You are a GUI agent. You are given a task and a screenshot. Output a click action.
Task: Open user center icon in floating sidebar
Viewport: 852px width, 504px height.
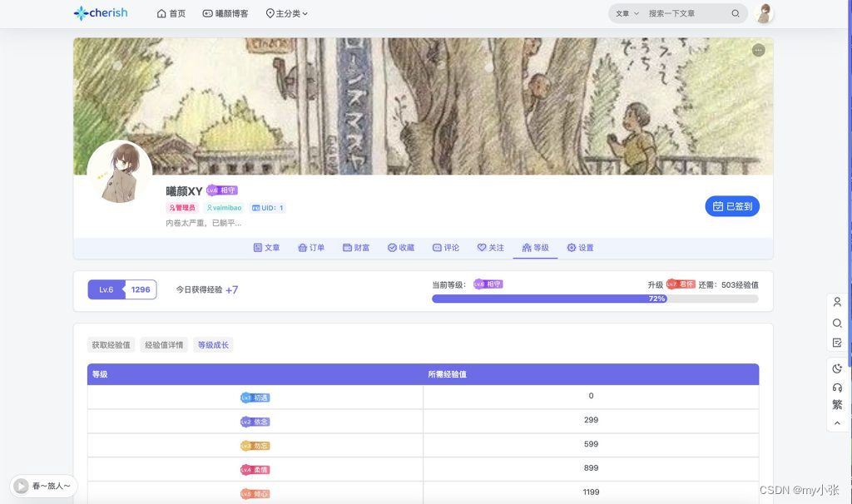(x=837, y=303)
